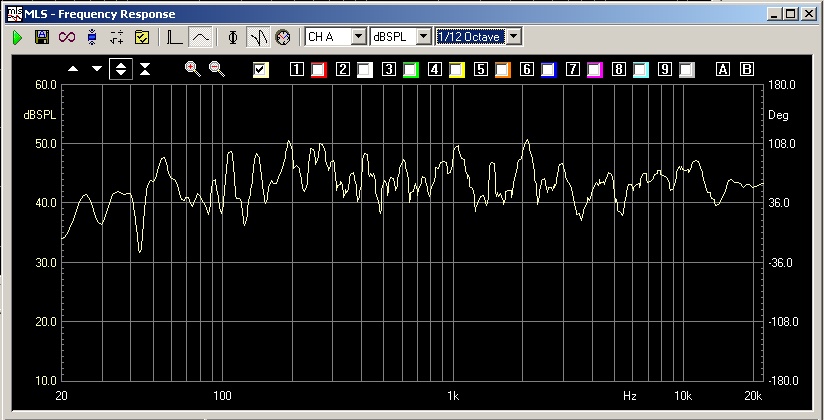Enable loop mode with the infinity icon
824x420 pixels.
click(x=67, y=37)
